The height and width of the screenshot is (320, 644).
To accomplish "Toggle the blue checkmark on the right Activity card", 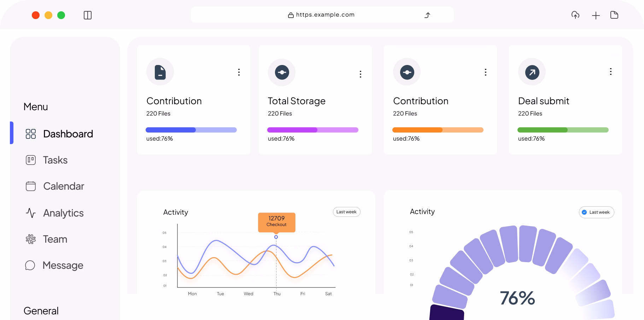I will pos(585,212).
